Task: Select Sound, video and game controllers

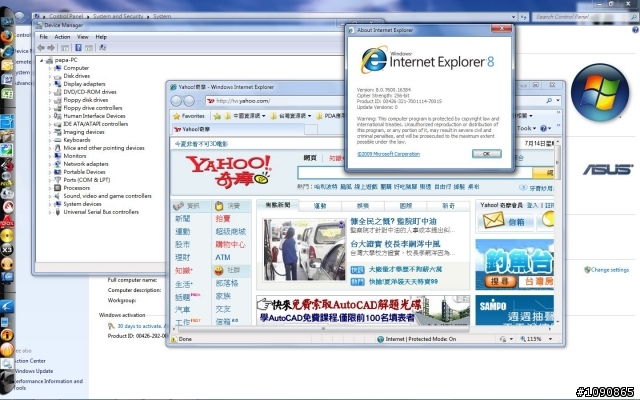Action: (x=107, y=196)
